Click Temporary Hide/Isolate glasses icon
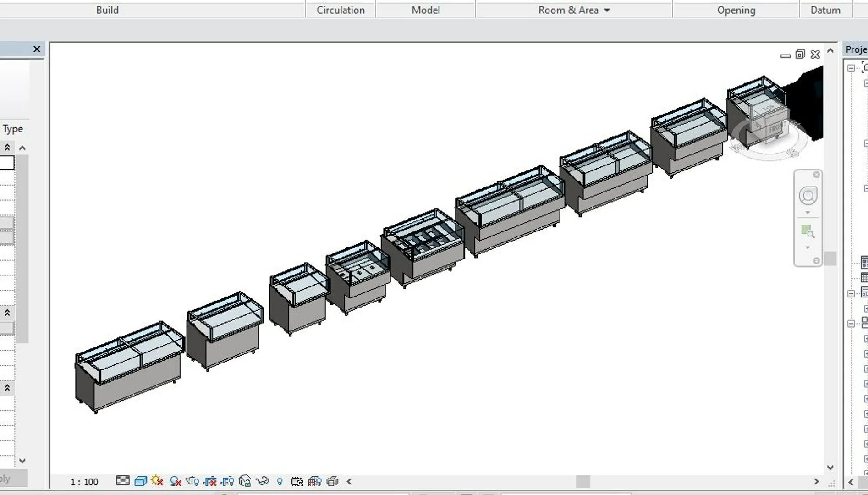The width and height of the screenshot is (868, 495). coord(262,481)
